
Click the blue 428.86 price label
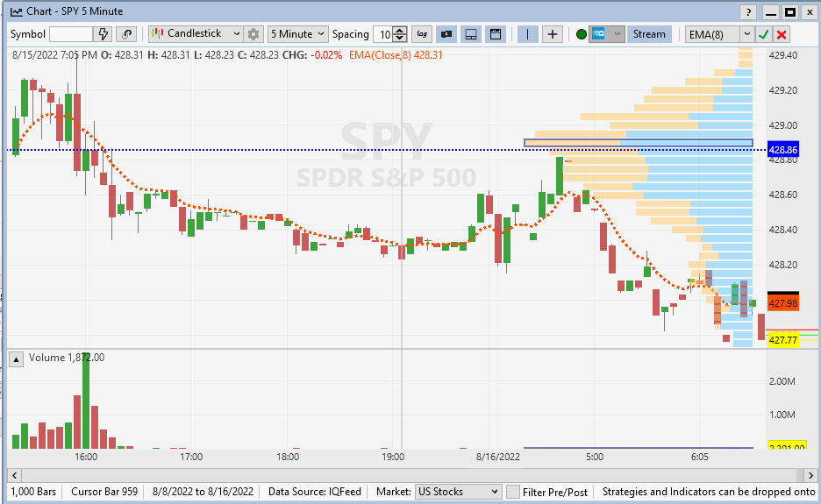tap(782, 150)
